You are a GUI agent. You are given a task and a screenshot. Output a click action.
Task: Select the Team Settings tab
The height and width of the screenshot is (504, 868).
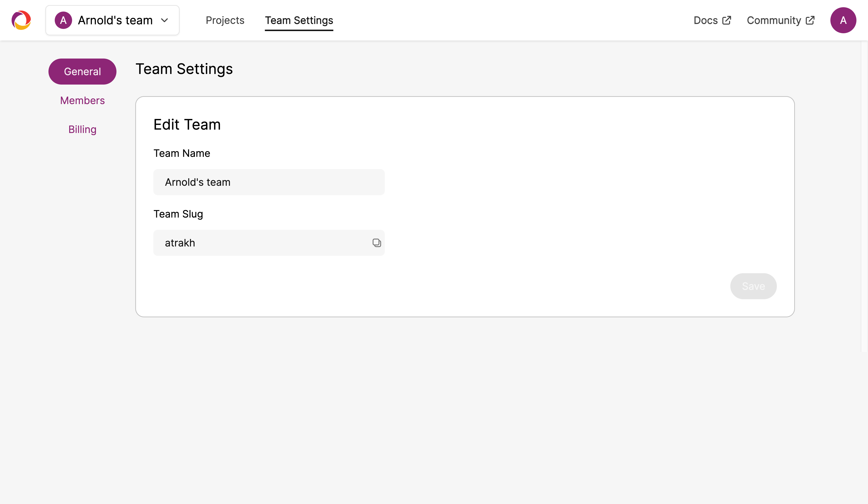[x=299, y=20]
